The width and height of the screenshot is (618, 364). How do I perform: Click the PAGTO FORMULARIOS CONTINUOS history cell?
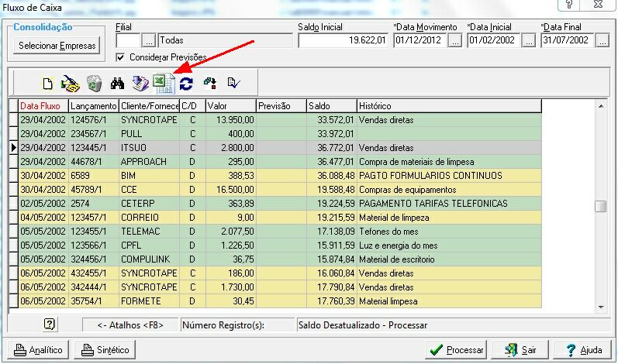click(x=449, y=176)
